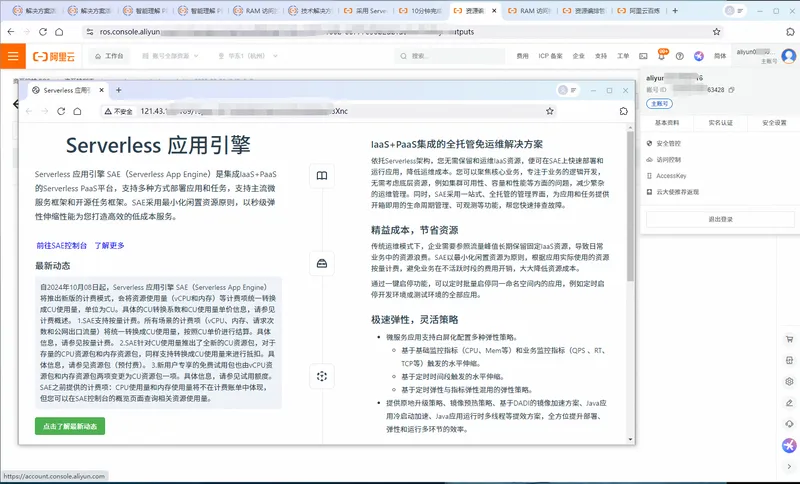Viewport: 800px width, 484px height.
Task: Open 工单 in the top menu
Action: point(623,56)
